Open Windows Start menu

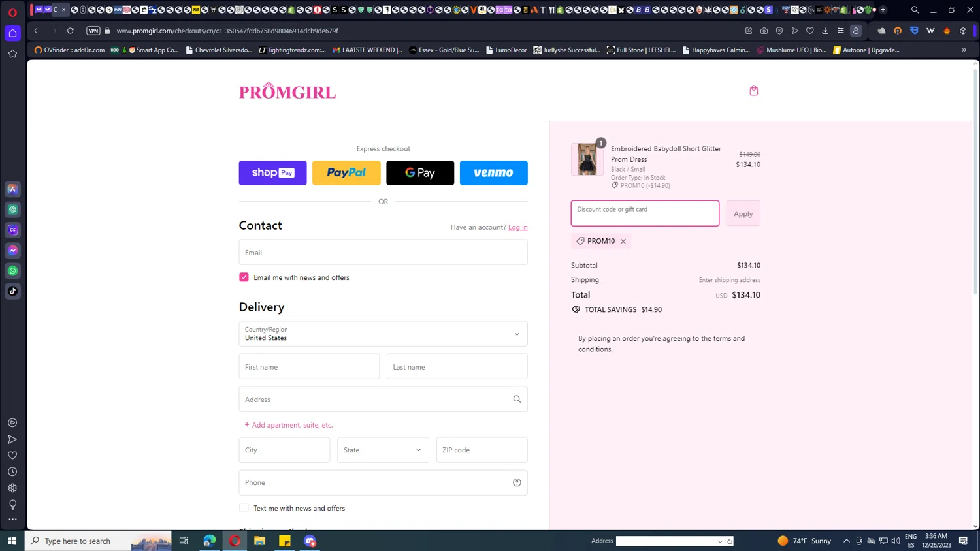12,541
